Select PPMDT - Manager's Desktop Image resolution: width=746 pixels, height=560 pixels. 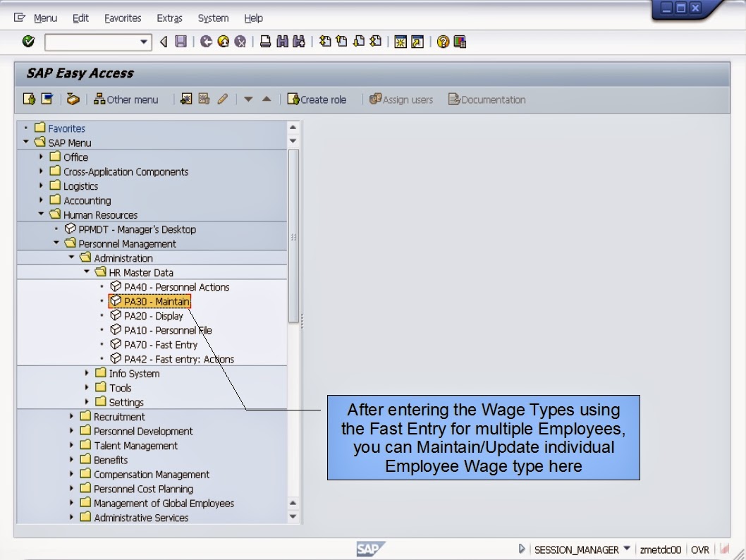point(130,229)
